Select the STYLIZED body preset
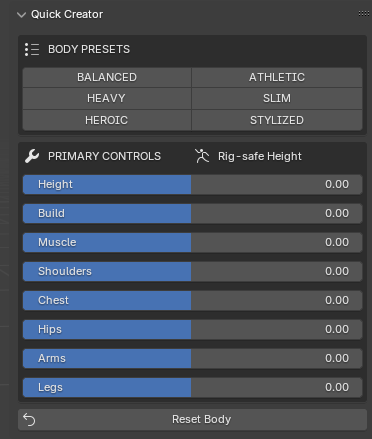 click(x=277, y=120)
